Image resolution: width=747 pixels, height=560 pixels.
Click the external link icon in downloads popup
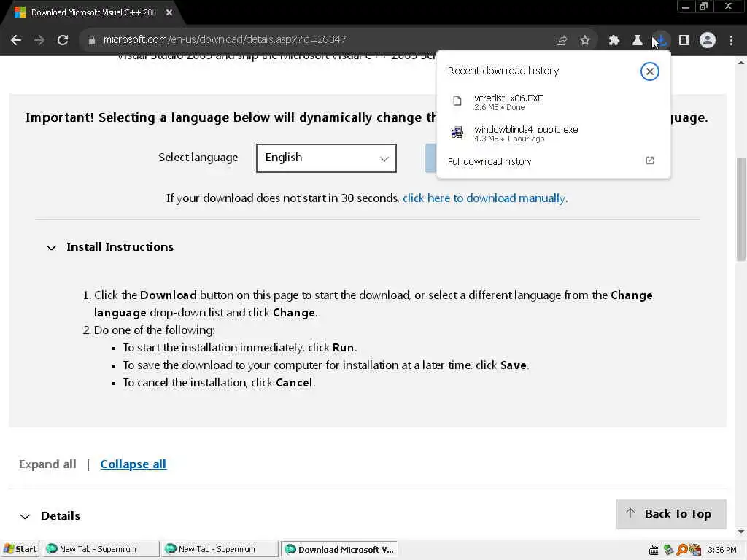pos(649,160)
